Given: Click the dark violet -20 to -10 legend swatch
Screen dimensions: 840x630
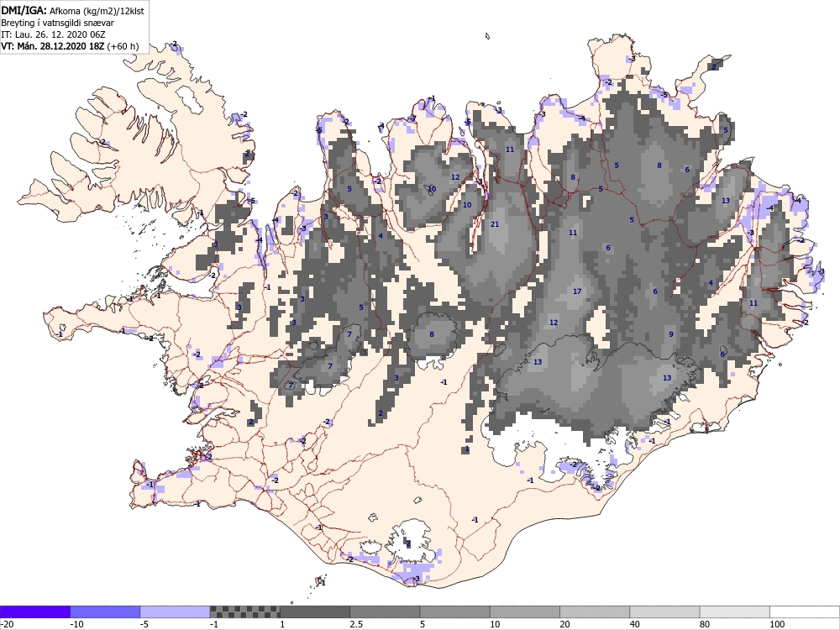Looking at the screenshot, I should (34, 612).
